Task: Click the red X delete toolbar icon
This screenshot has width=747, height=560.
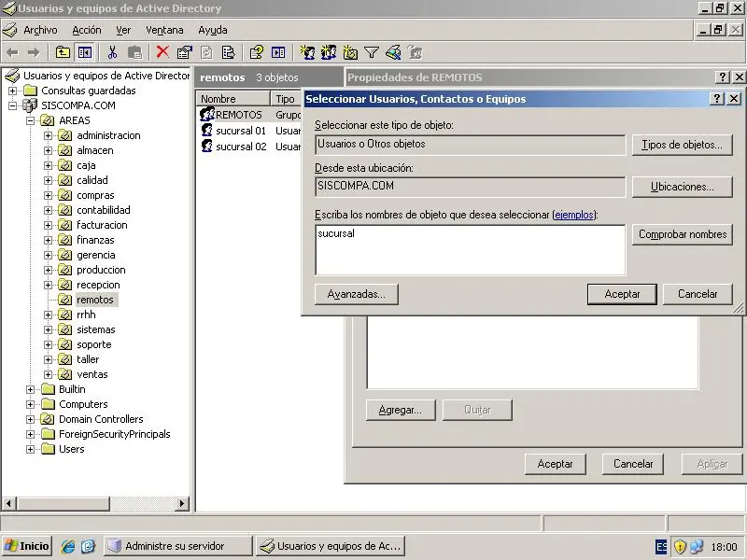Action: pyautogui.click(x=162, y=52)
